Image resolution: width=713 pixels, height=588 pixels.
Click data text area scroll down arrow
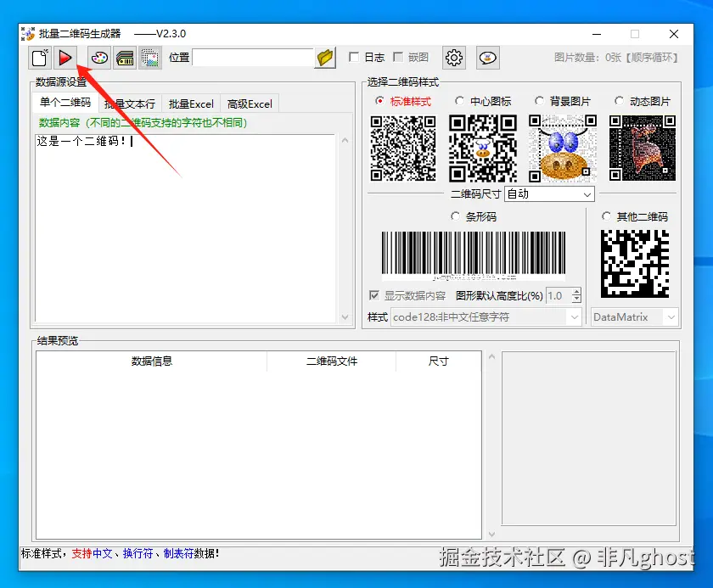(x=345, y=316)
